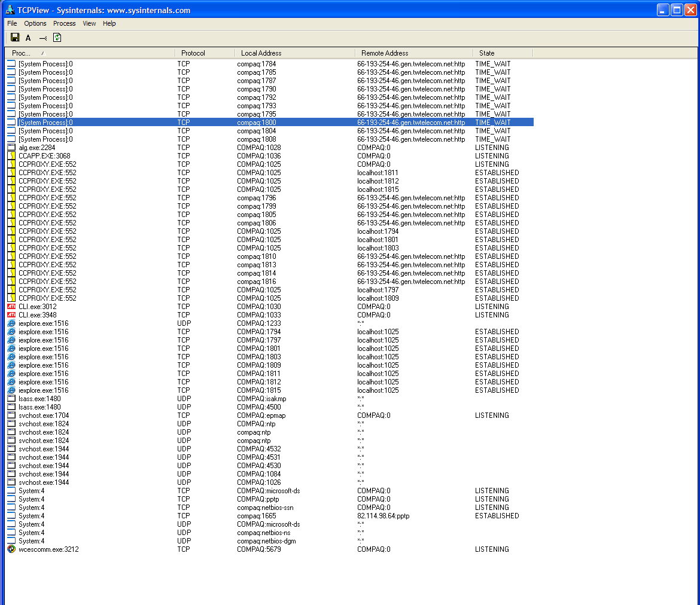Click the CLI.exe:3012 ATI icon
This screenshot has width=700, height=605.
coord(11,307)
